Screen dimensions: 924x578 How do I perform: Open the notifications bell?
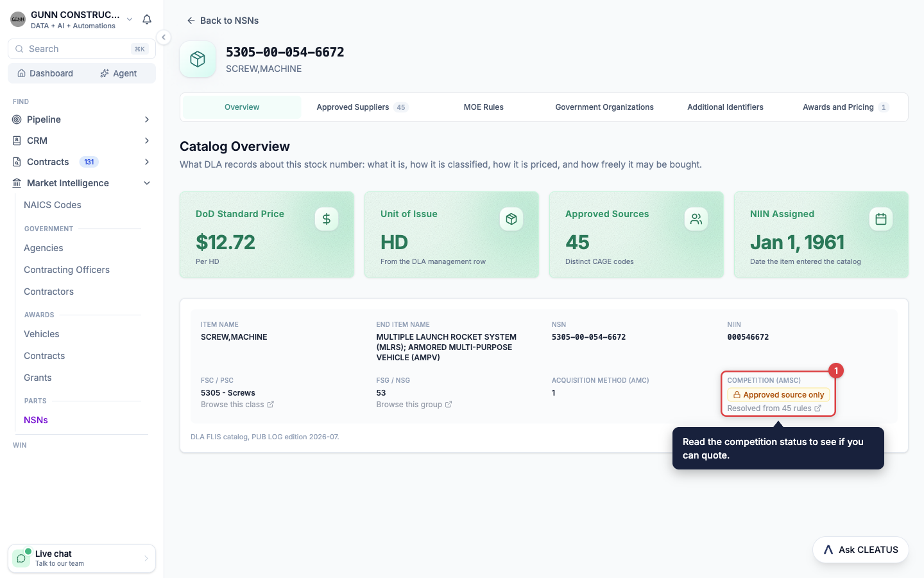coord(147,19)
